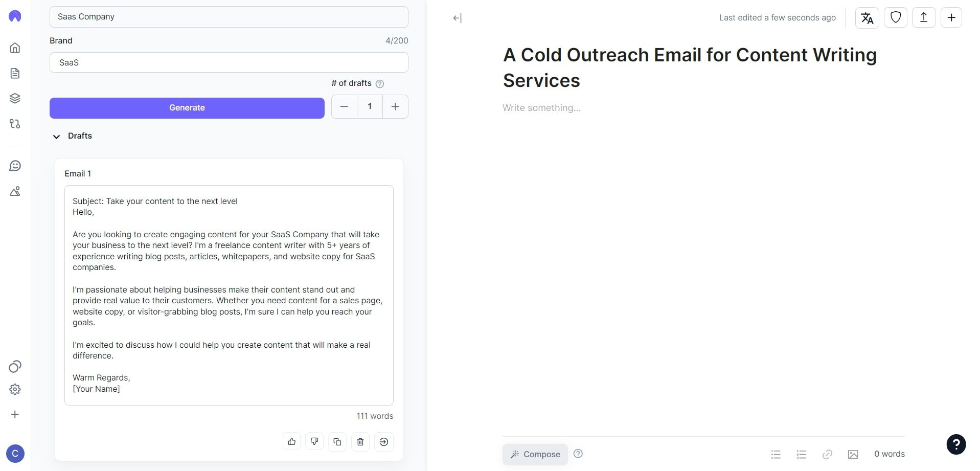Toggle a bulleted list in the editor

[x=776, y=454]
